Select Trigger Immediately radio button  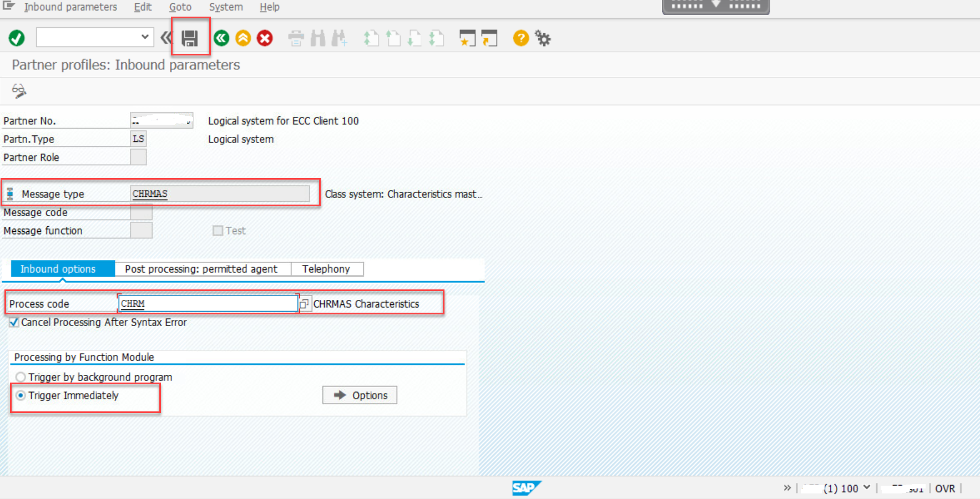[21, 395]
